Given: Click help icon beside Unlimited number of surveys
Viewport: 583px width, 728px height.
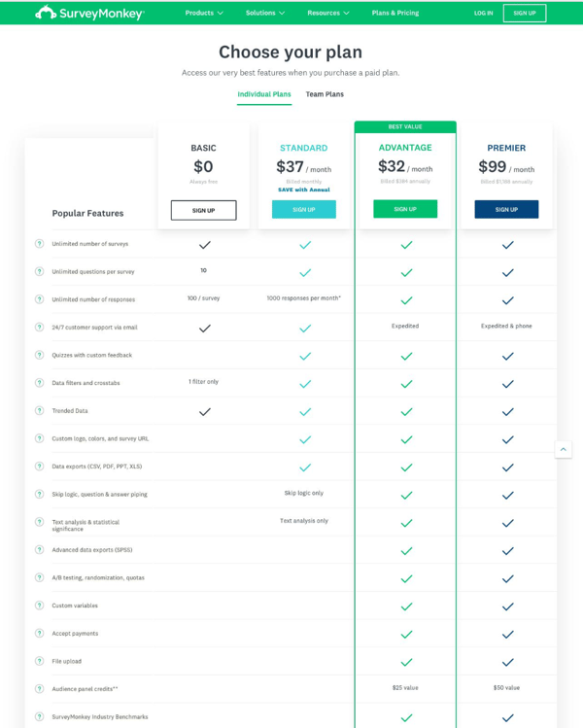Looking at the screenshot, I should [40, 244].
